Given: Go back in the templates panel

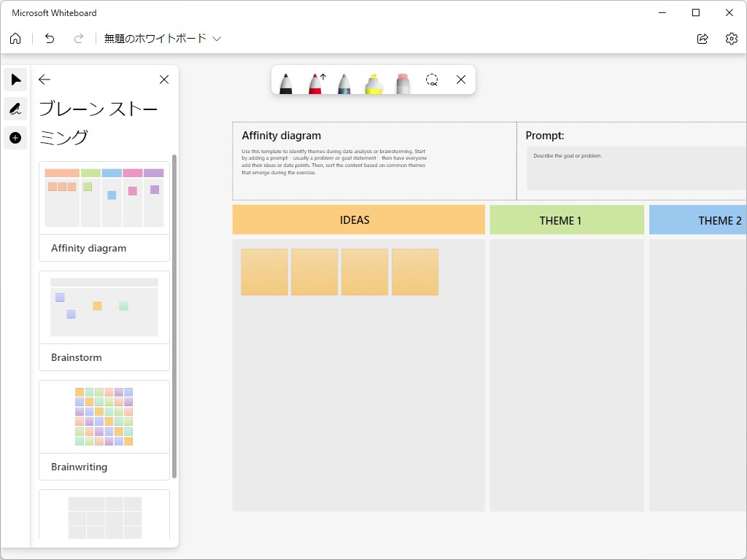Looking at the screenshot, I should 44,79.
